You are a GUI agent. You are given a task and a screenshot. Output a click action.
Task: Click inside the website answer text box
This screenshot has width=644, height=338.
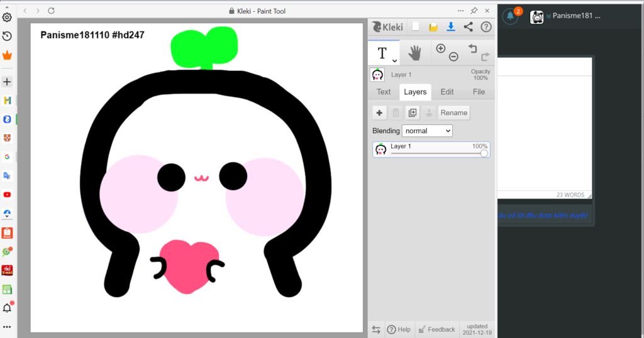(x=545, y=133)
